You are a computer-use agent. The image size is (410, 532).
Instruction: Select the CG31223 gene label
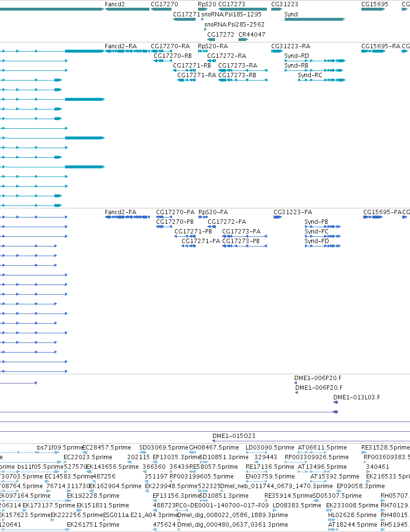[x=285, y=4]
